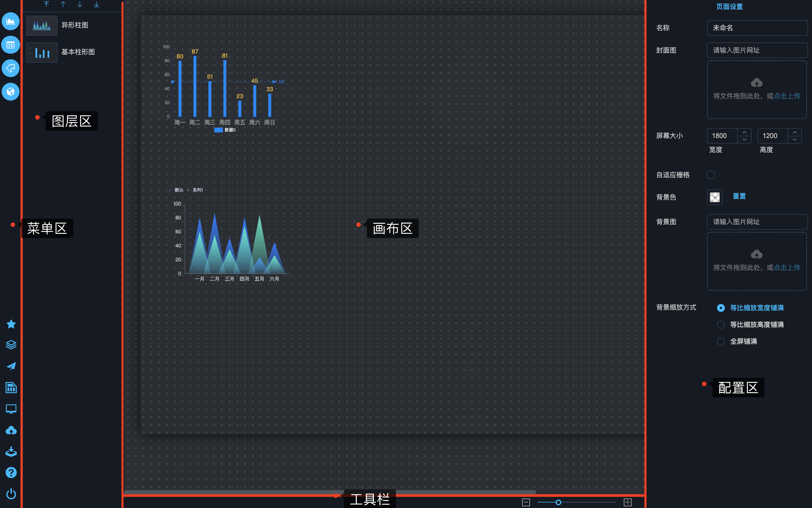812x508 pixels.
Task: Select the globe map sidebar icon
Action: 10,92
